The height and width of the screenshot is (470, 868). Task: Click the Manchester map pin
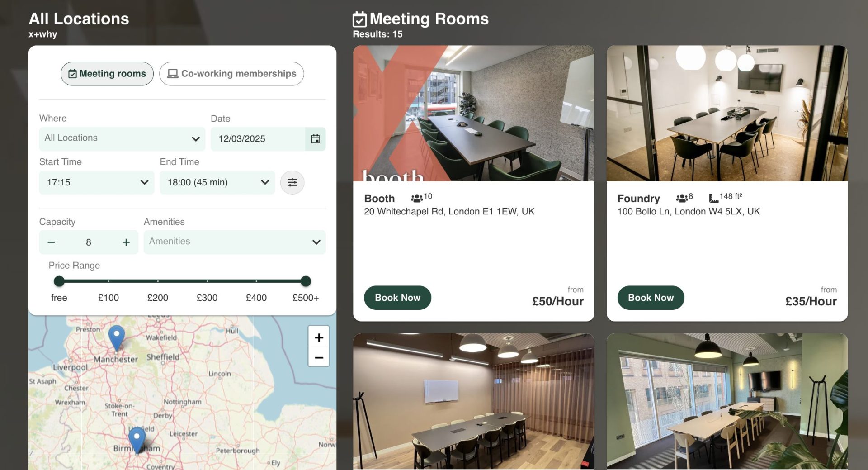(117, 337)
